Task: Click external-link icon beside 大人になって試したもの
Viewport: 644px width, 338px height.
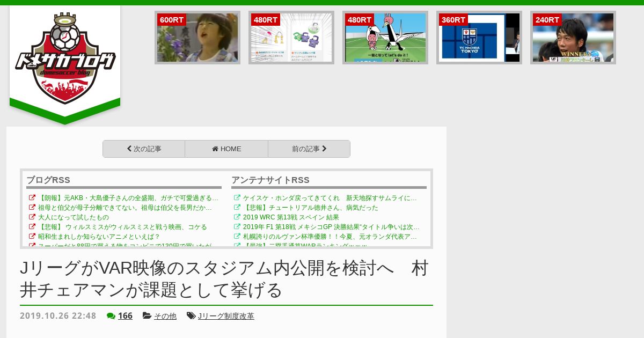Action: click(32, 217)
